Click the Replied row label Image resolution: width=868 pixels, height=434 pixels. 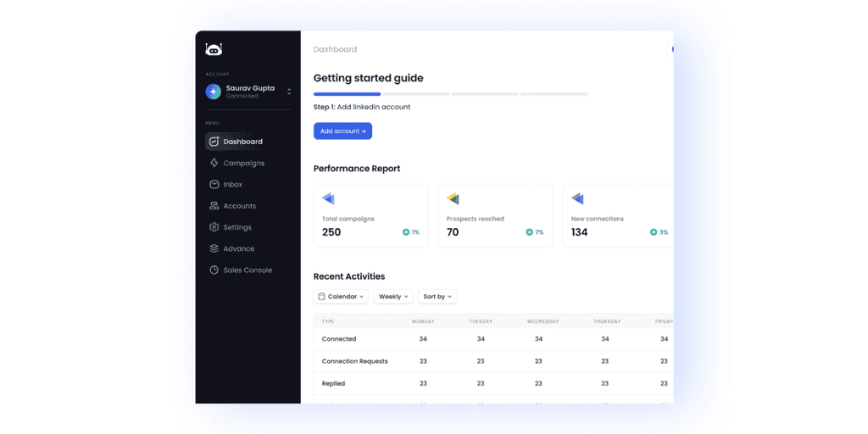[x=334, y=383]
